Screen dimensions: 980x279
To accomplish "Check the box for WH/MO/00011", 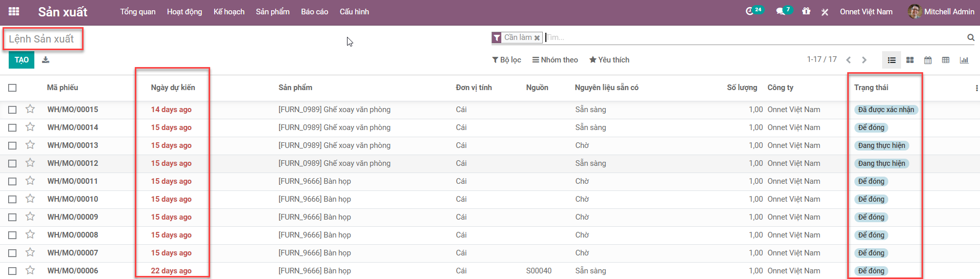I will pos(12,181).
